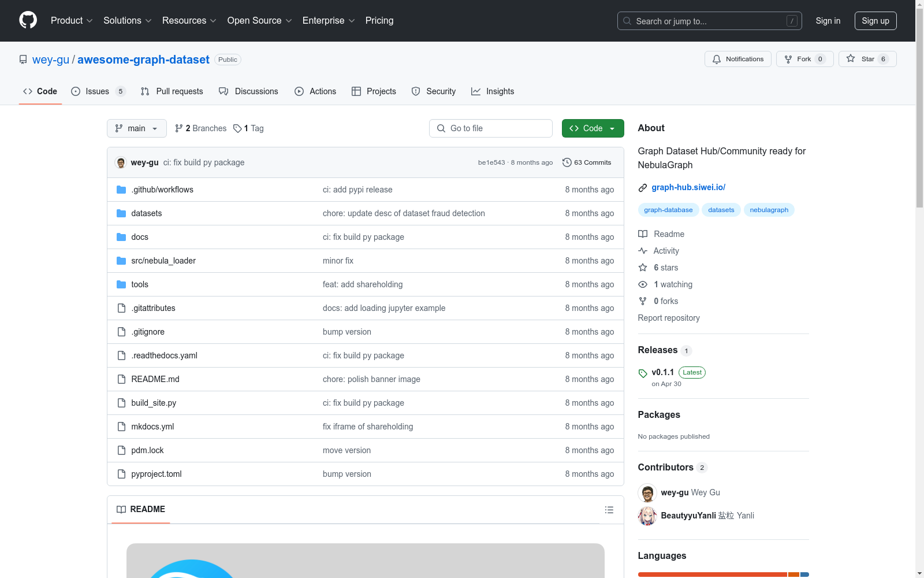The width and height of the screenshot is (924, 578).
Task: Click the docs folder icon
Action: click(121, 237)
